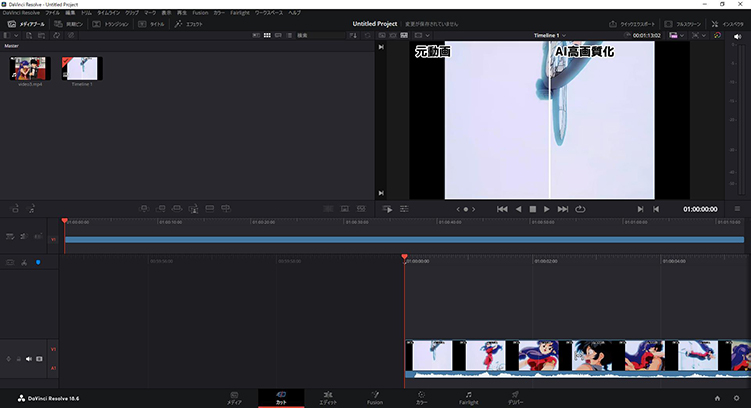751x408 pixels.
Task: Open ファイル menu
Action: coord(52,13)
